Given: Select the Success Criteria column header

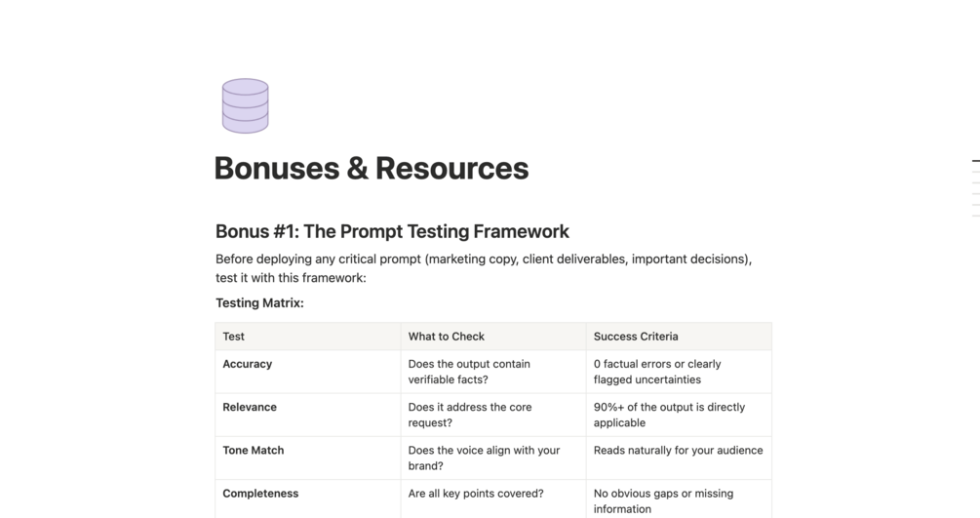Looking at the screenshot, I should click(x=636, y=337).
